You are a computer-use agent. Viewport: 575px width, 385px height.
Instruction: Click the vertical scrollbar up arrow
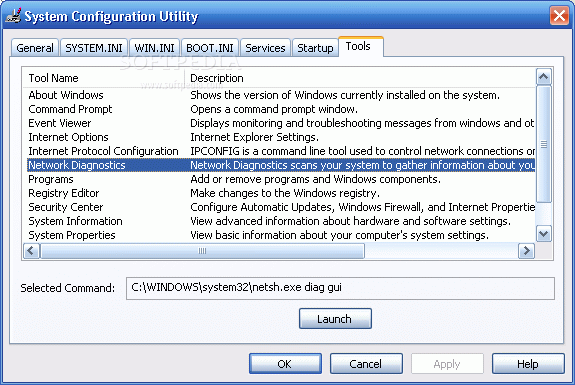point(543,77)
